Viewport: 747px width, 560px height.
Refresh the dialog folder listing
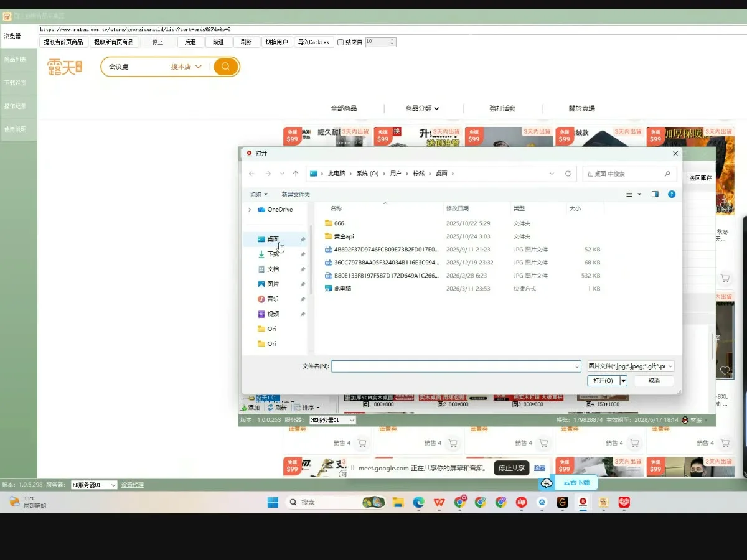568,174
